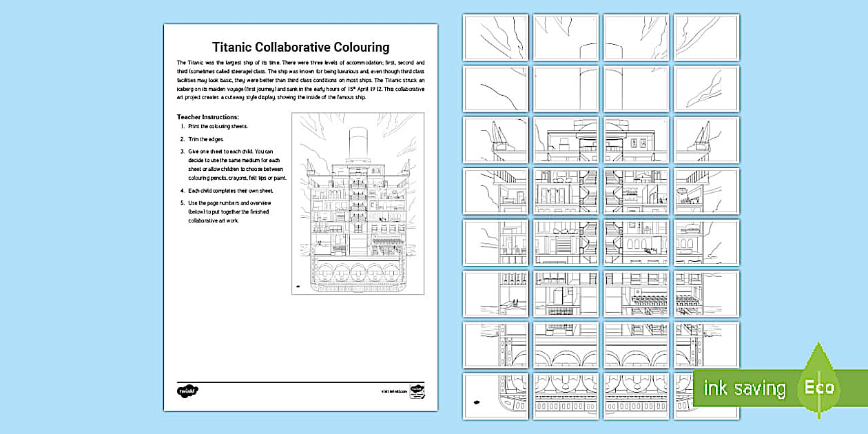Open the second-row rightmost sky sheet thumbnail

tap(706, 89)
